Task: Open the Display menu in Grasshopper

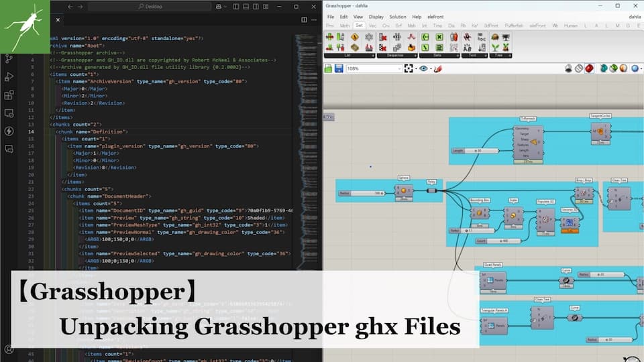Action: click(376, 17)
